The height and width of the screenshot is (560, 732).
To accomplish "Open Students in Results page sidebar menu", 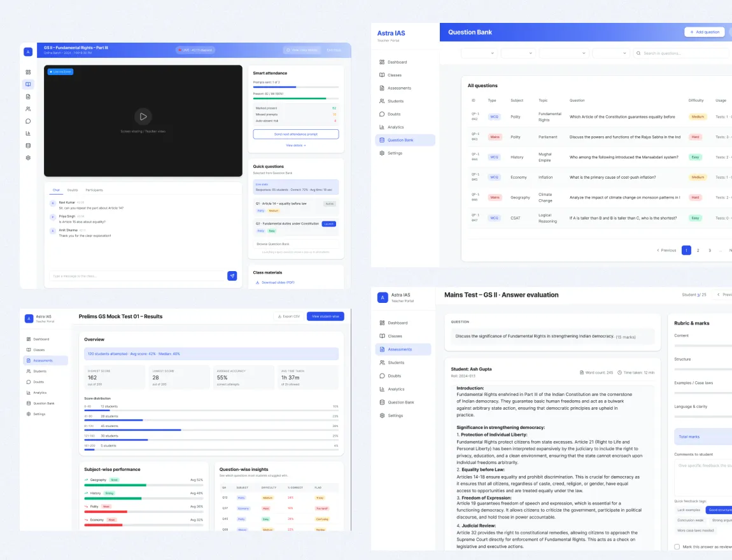I will point(45,372).
